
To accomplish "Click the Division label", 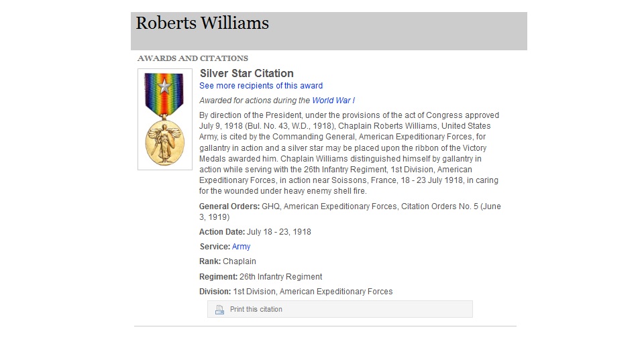I will (x=215, y=292).
